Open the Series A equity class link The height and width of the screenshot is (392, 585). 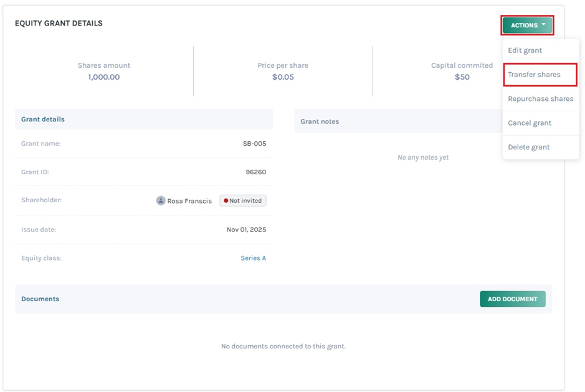point(253,258)
